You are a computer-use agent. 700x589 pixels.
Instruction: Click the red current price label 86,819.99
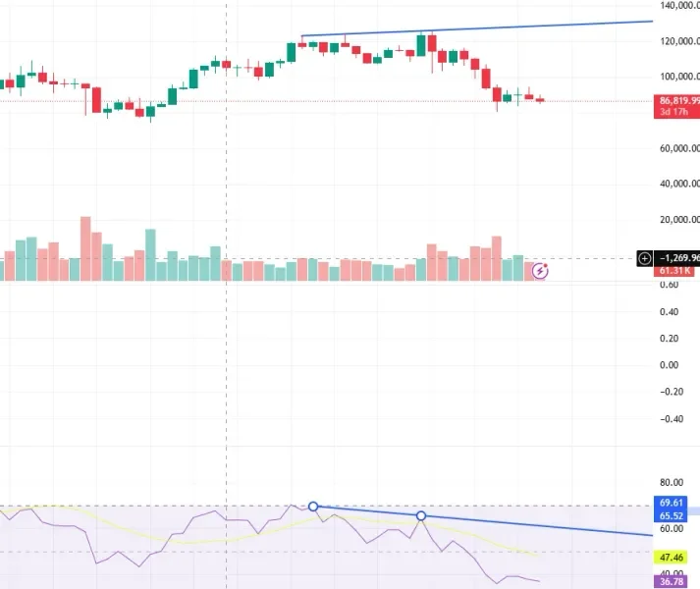[x=679, y=100]
